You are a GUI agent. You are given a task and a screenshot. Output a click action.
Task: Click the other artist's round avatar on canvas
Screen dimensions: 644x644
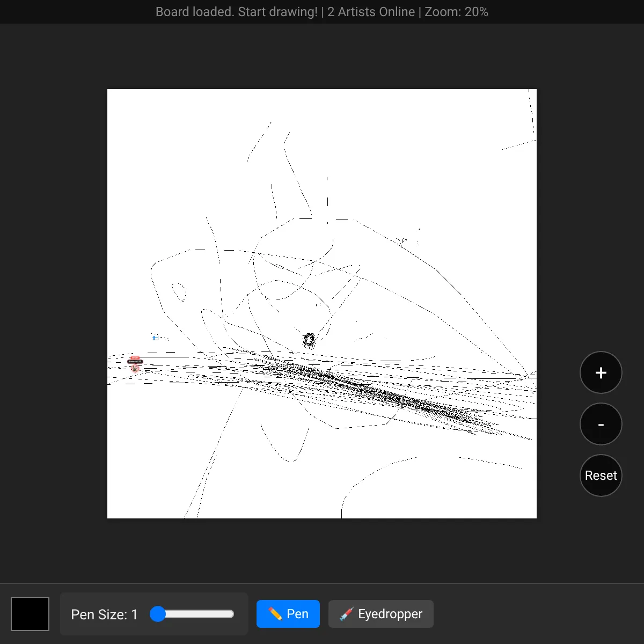[x=135, y=368]
